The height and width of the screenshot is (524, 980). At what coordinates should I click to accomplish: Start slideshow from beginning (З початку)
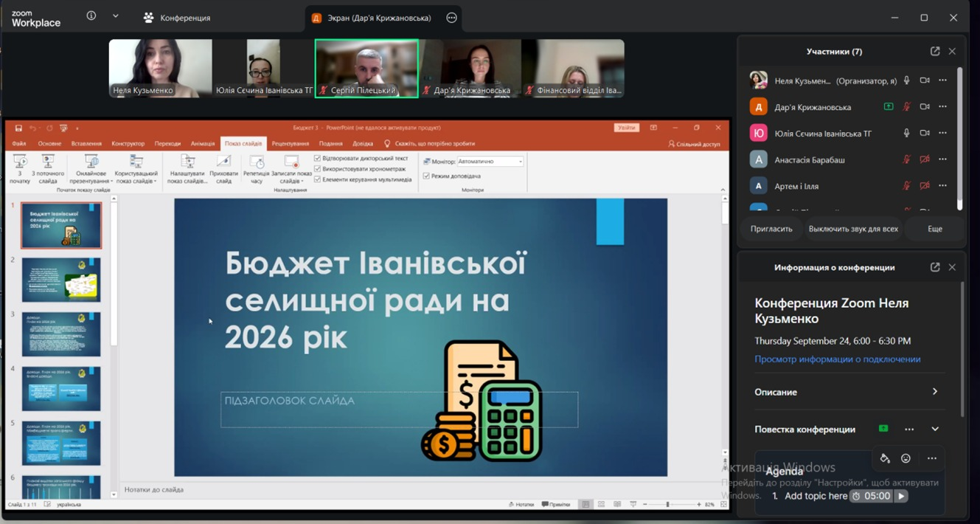(20, 168)
